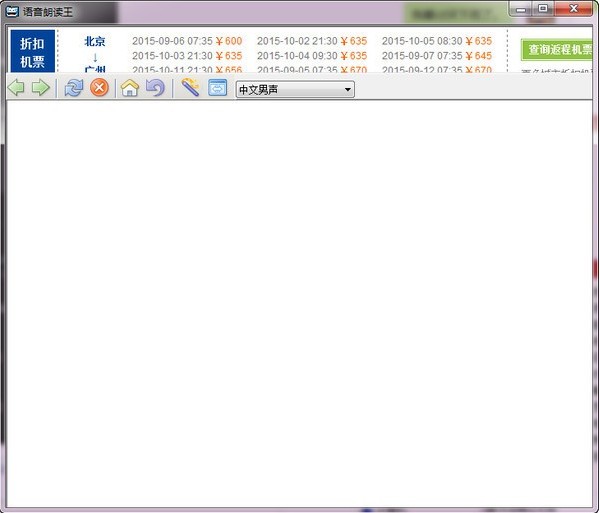Minimize the 语音朗读王 window
The height and width of the screenshot is (513, 600).
(x=520, y=9)
